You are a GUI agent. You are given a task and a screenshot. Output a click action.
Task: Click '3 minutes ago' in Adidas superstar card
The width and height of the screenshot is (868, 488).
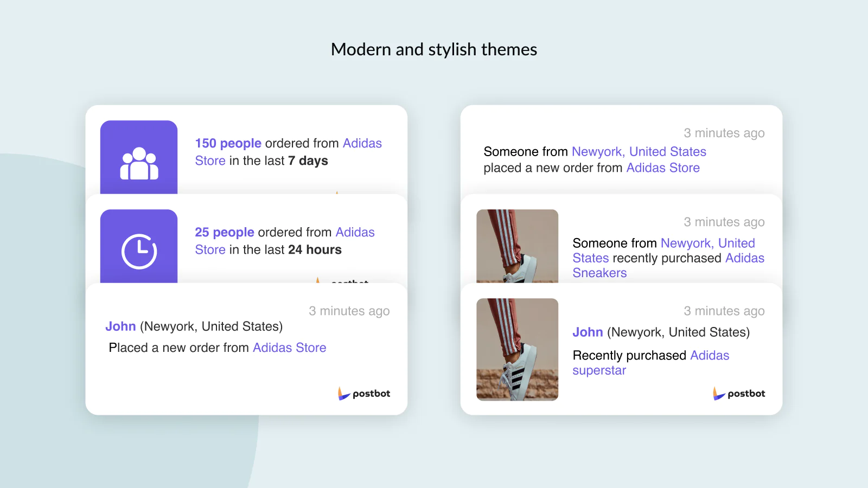(724, 311)
